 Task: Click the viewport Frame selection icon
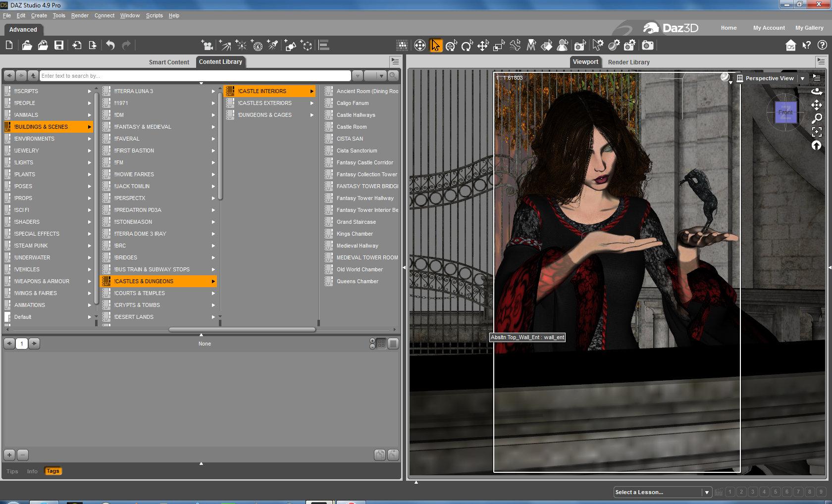[817, 132]
